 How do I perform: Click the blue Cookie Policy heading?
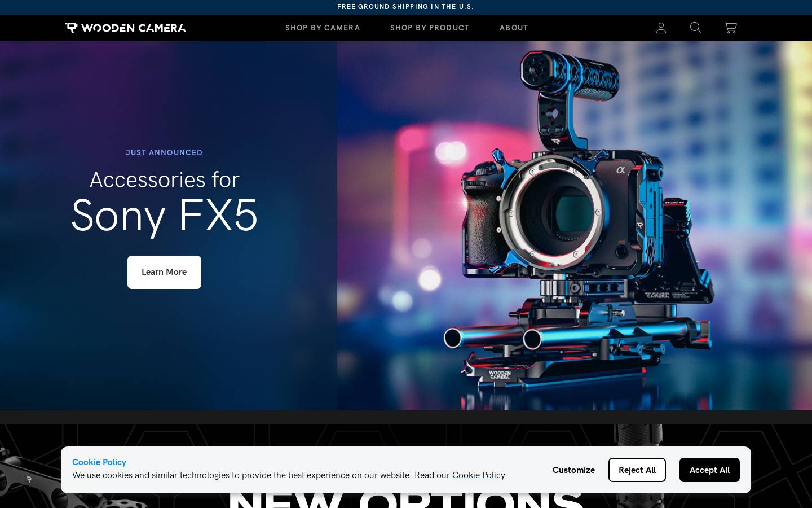click(x=99, y=462)
